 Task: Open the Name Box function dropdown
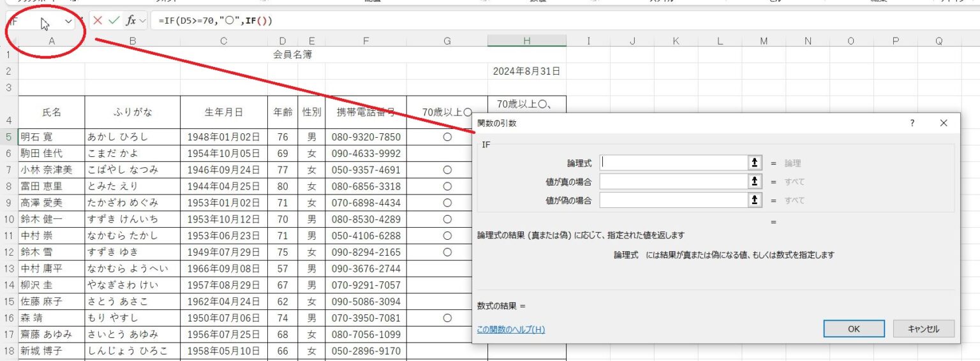click(x=68, y=21)
